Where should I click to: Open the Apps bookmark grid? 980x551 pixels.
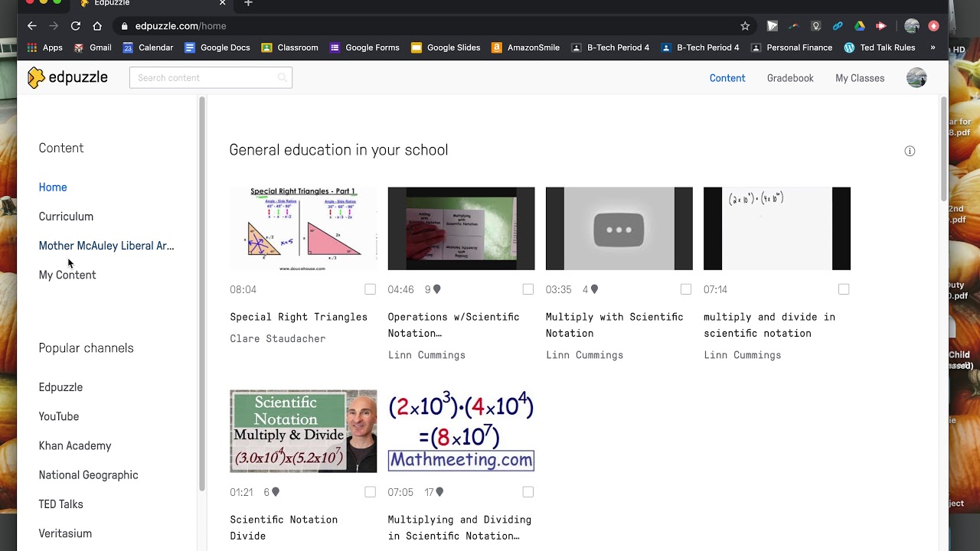pos(44,47)
